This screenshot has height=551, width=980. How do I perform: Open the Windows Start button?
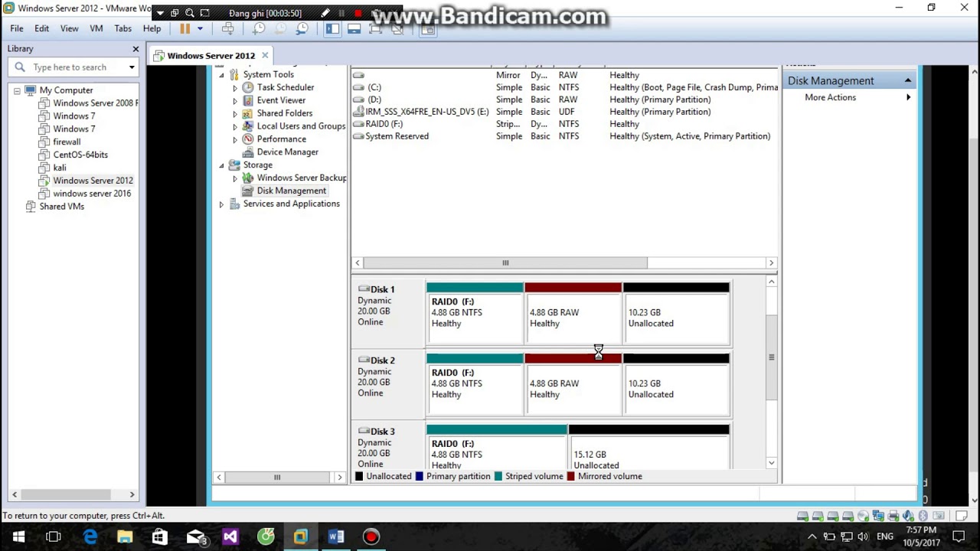pos(18,536)
